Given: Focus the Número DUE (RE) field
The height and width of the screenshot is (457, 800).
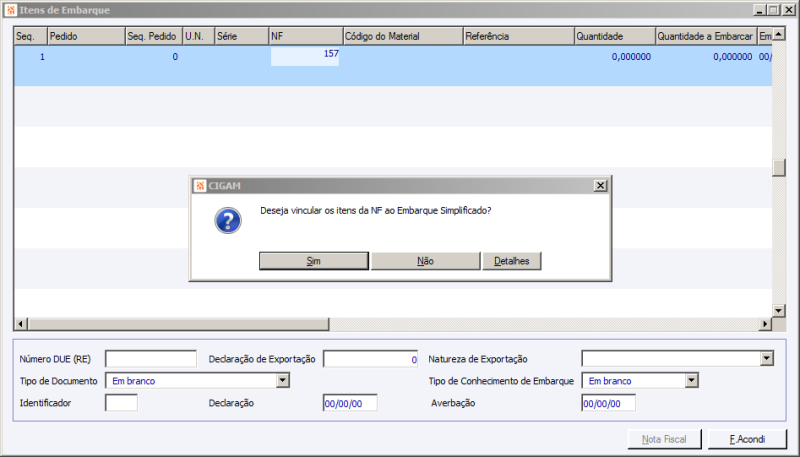Looking at the screenshot, I should click(151, 359).
